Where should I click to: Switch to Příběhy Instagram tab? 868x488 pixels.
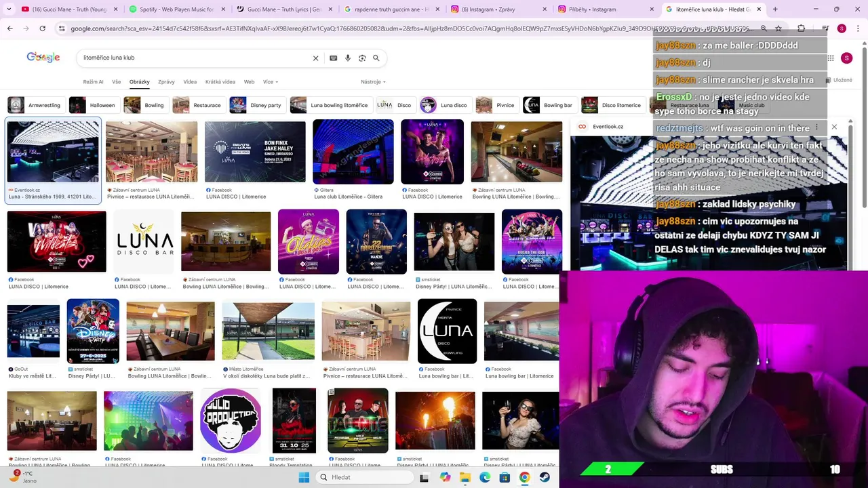[605, 9]
